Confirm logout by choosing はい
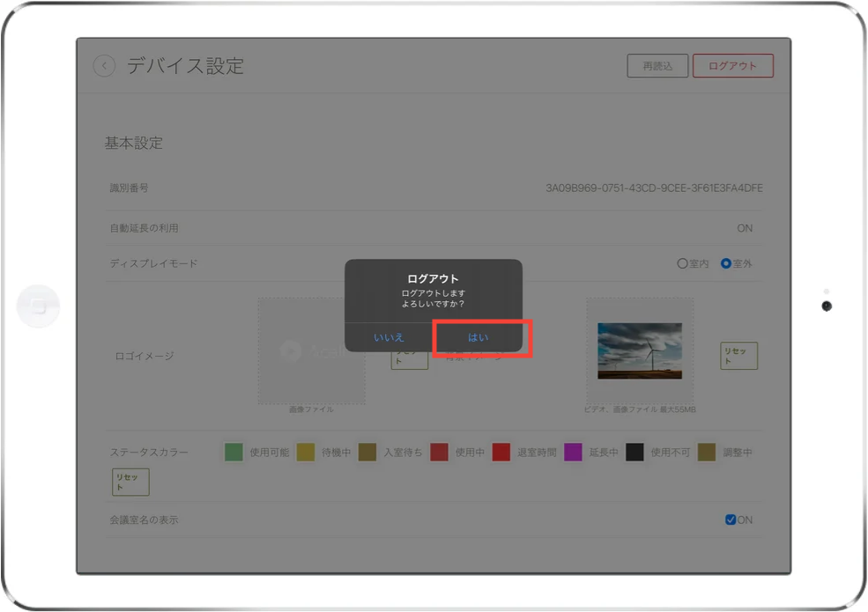Image resolution: width=868 pixels, height=612 pixels. (x=479, y=337)
